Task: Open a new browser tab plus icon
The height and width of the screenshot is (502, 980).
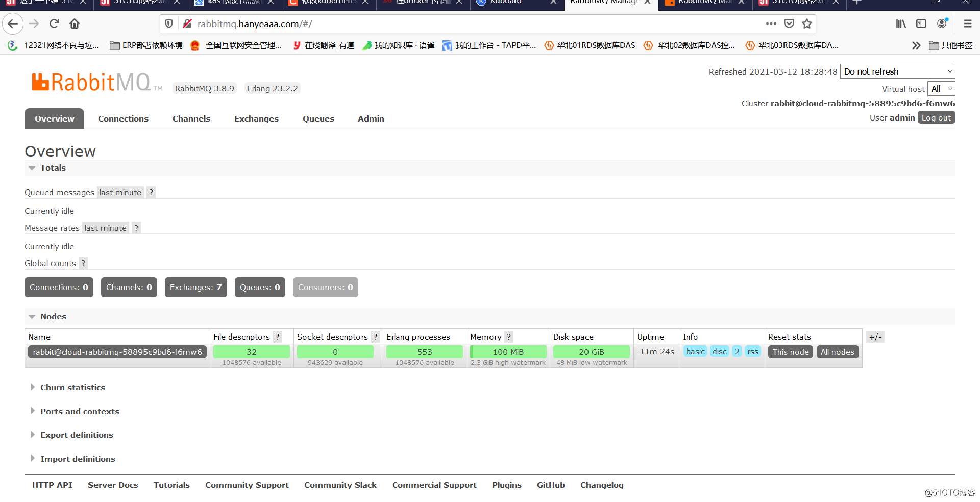Action: click(x=857, y=2)
